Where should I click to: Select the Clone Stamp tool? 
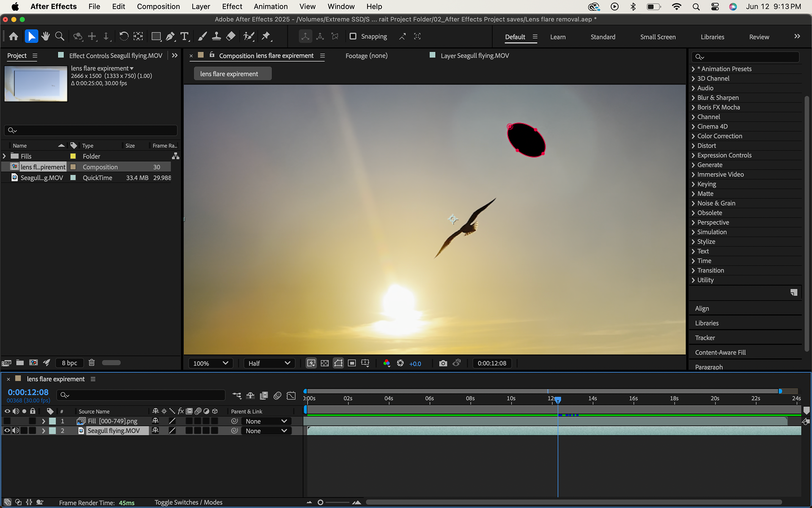pos(216,36)
